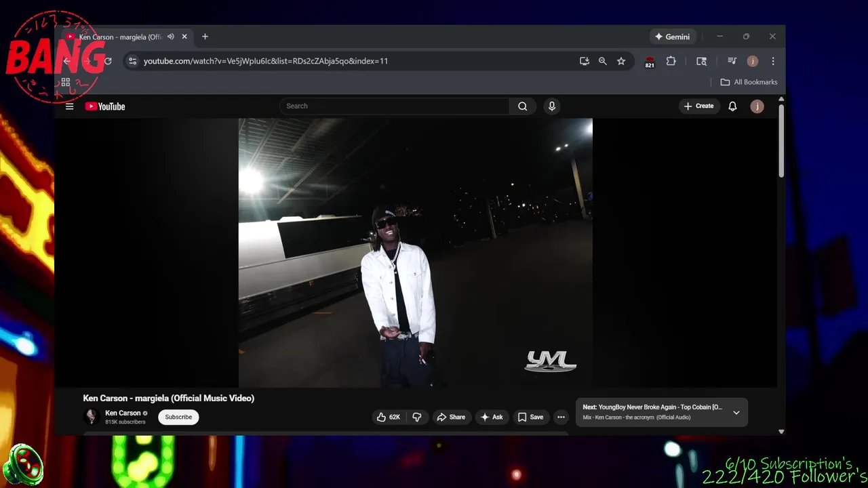Open YouTube account avatar menu
Image resolution: width=868 pixels, height=488 pixels.
[x=757, y=106]
